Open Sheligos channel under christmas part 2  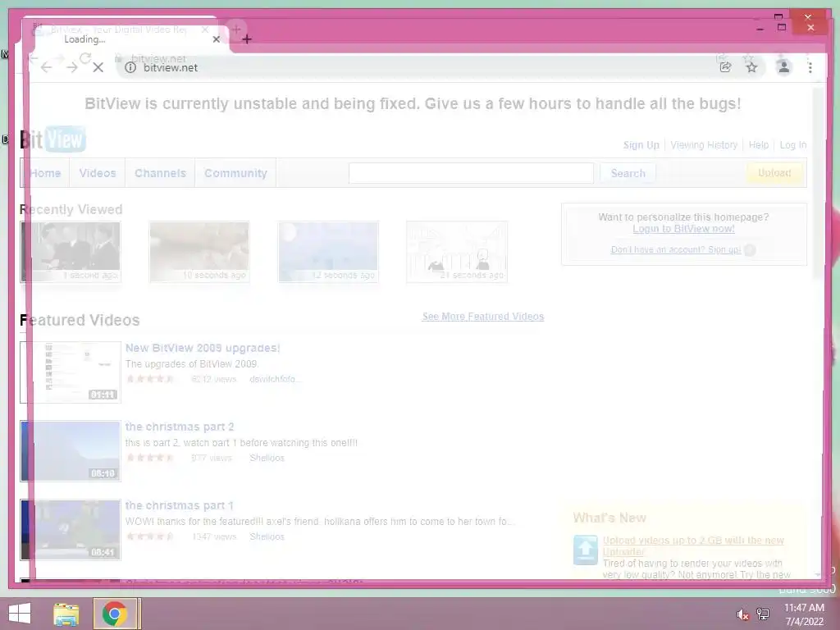(267, 458)
